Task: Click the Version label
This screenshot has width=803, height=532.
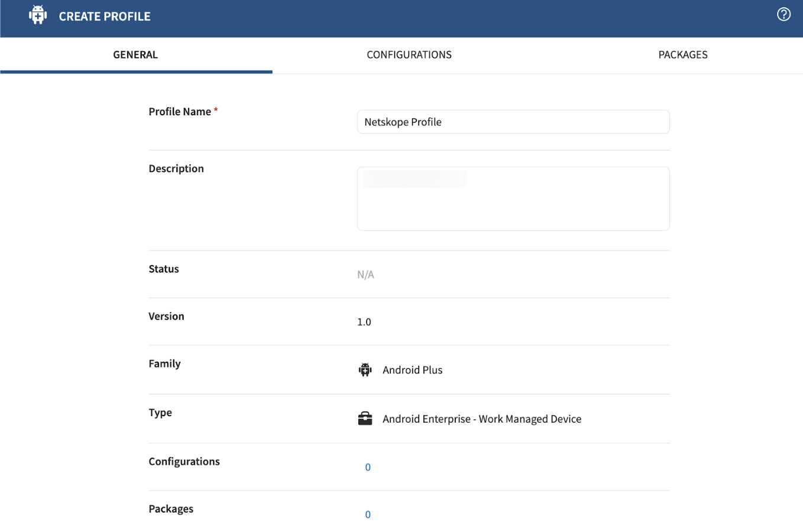Action: [166, 316]
